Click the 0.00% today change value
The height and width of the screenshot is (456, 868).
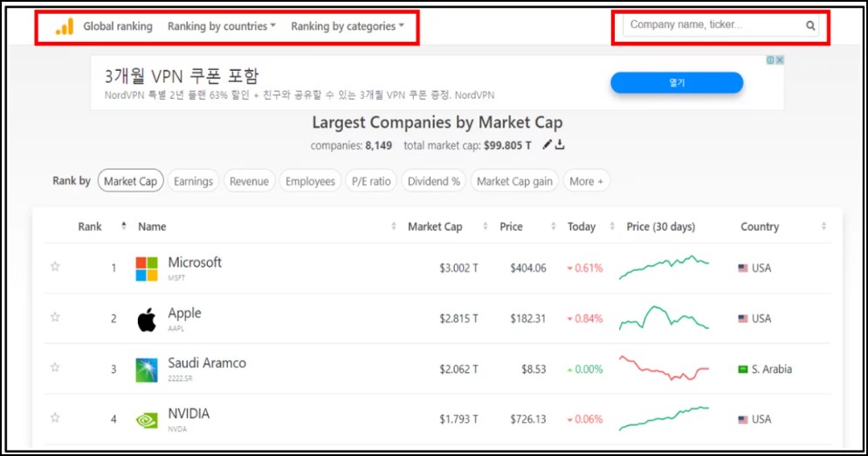589,369
